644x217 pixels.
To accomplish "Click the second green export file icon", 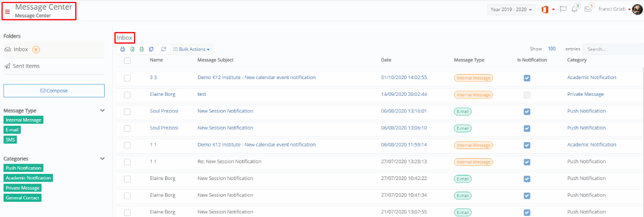I will [142, 49].
